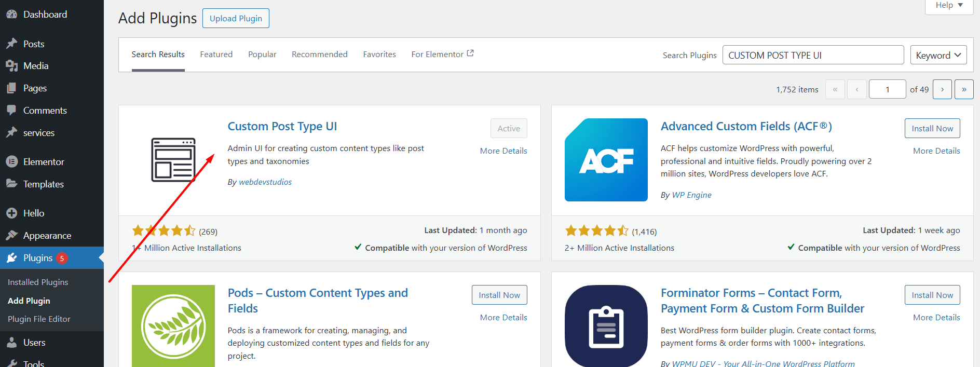Click the services pin icon

pos(11,132)
